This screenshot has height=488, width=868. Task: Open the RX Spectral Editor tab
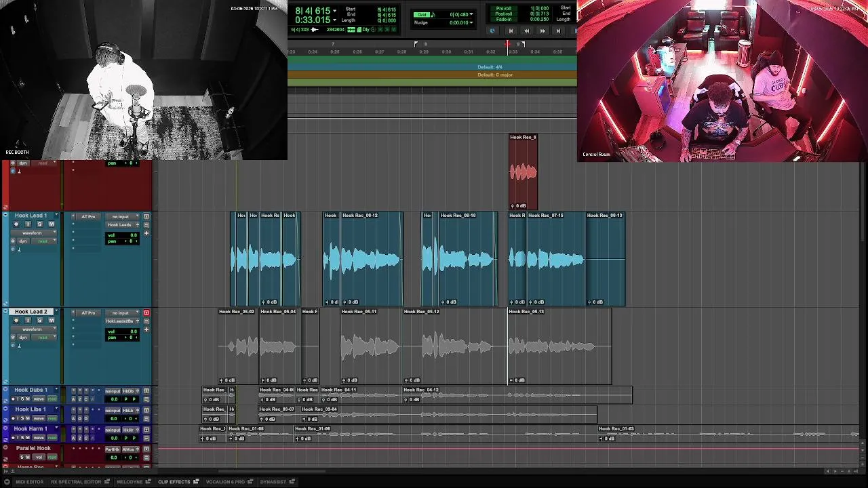point(76,482)
